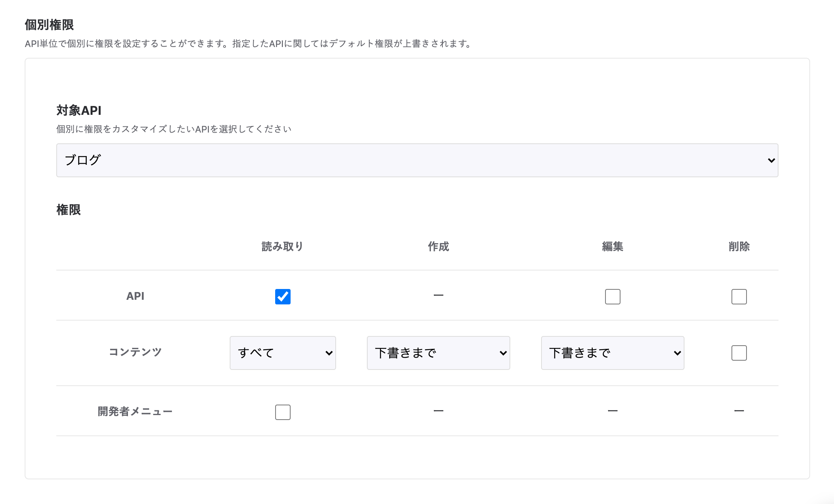
Task: Click the 権限 subsection heading
Action: click(69, 210)
